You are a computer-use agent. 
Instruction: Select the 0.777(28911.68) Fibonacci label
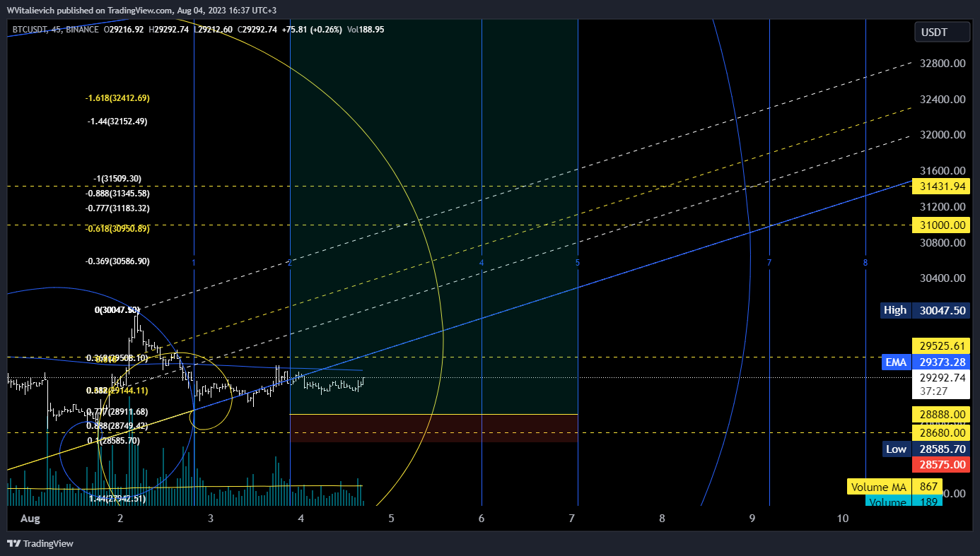(117, 412)
